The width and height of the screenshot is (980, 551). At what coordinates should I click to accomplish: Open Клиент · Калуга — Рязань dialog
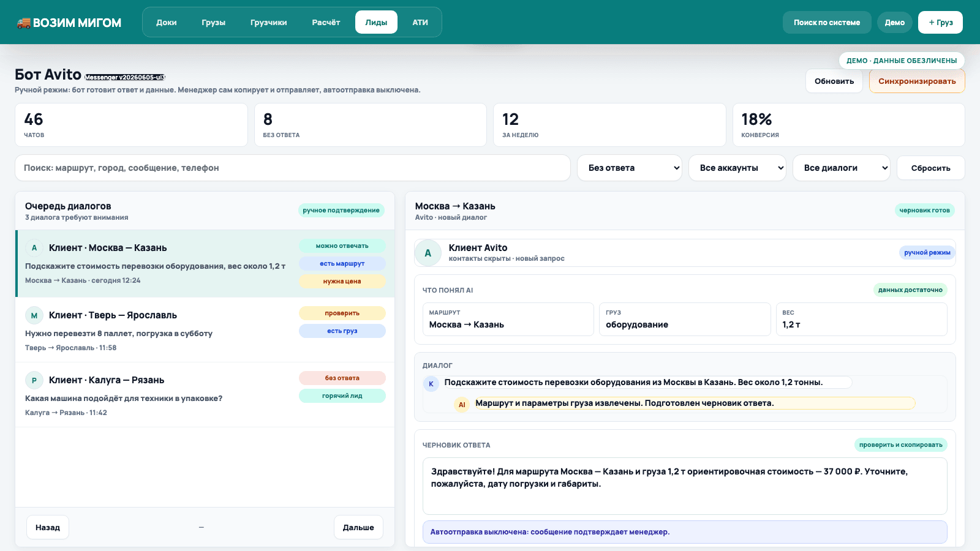205,395
